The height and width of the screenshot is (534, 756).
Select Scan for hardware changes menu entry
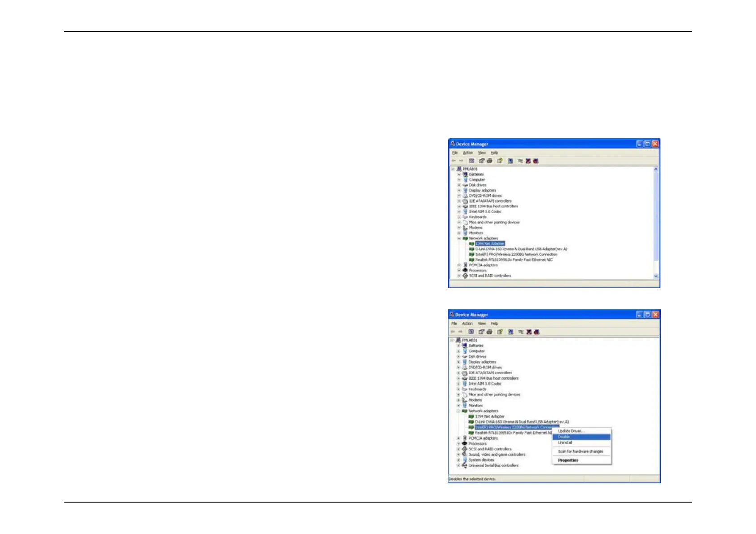581,451
